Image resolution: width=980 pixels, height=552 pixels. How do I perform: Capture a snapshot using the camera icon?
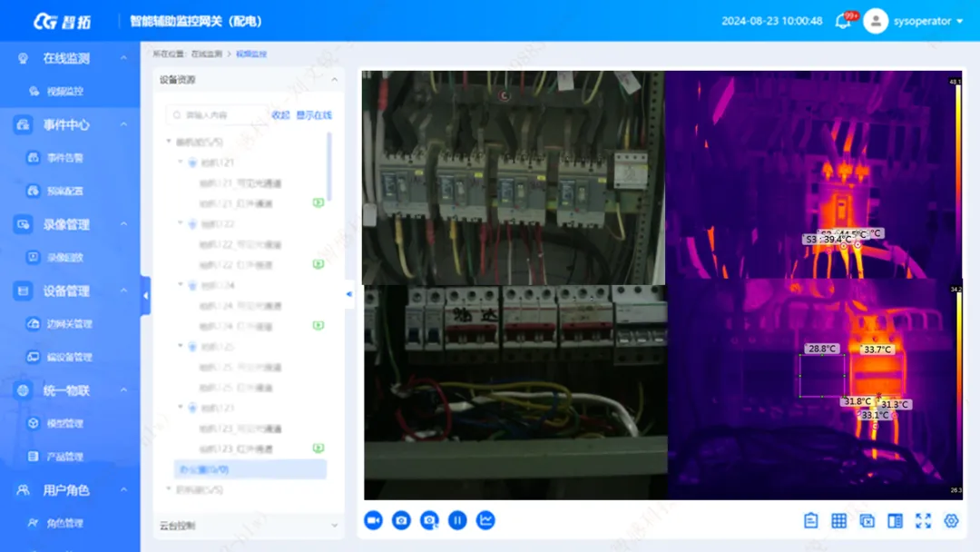401,520
